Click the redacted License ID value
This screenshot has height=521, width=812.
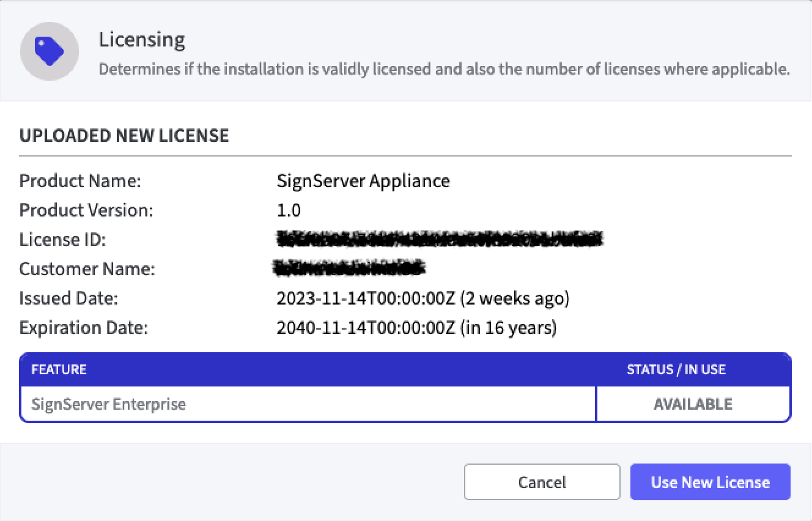coord(439,239)
